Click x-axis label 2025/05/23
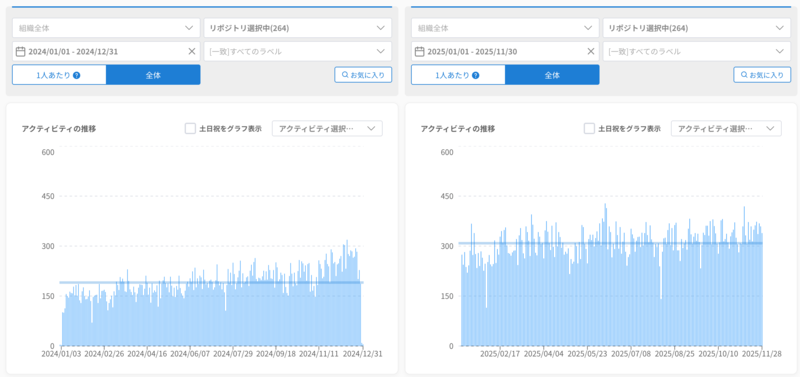This screenshot has width=800, height=377. pyautogui.click(x=587, y=353)
